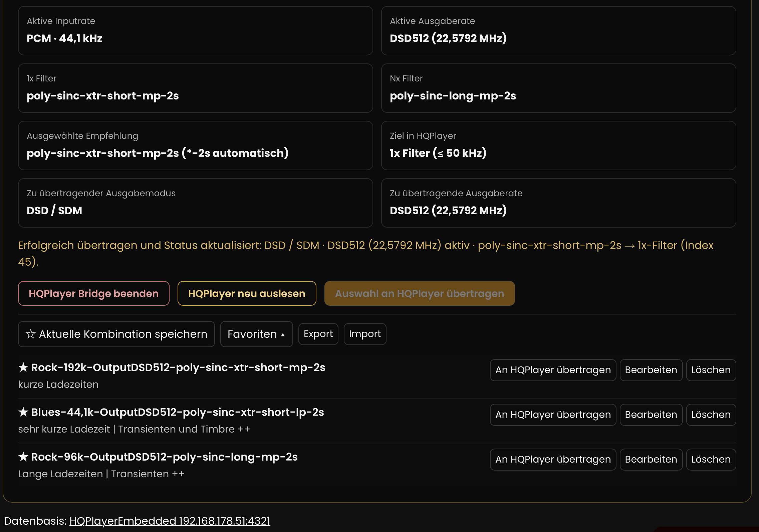Click the star icon of Blues-44,1k favorite

(x=23, y=412)
